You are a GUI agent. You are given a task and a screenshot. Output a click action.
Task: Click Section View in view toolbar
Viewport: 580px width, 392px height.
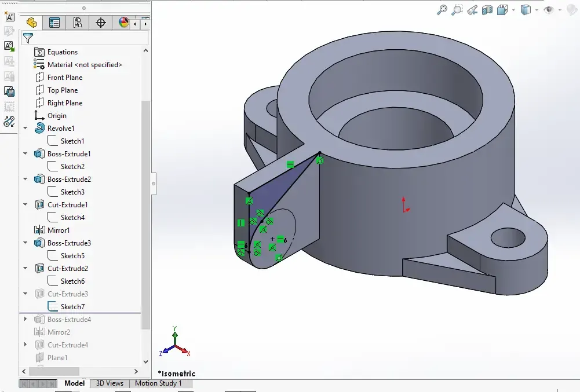(487, 10)
